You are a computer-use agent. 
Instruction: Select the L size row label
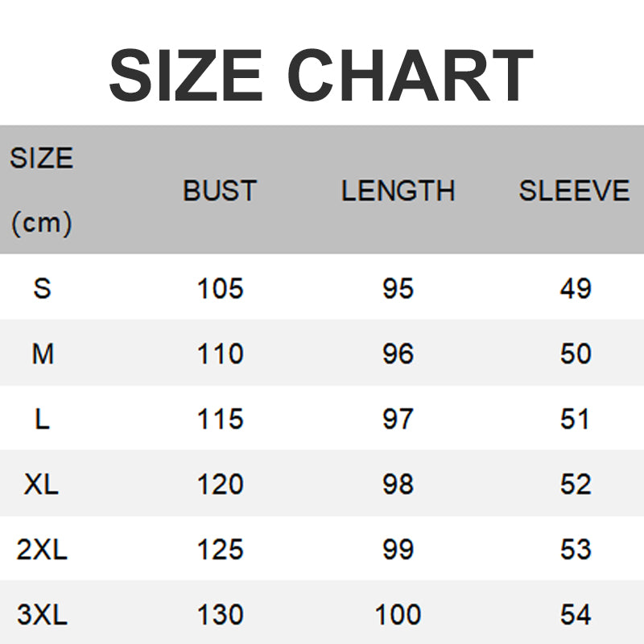tap(42, 419)
